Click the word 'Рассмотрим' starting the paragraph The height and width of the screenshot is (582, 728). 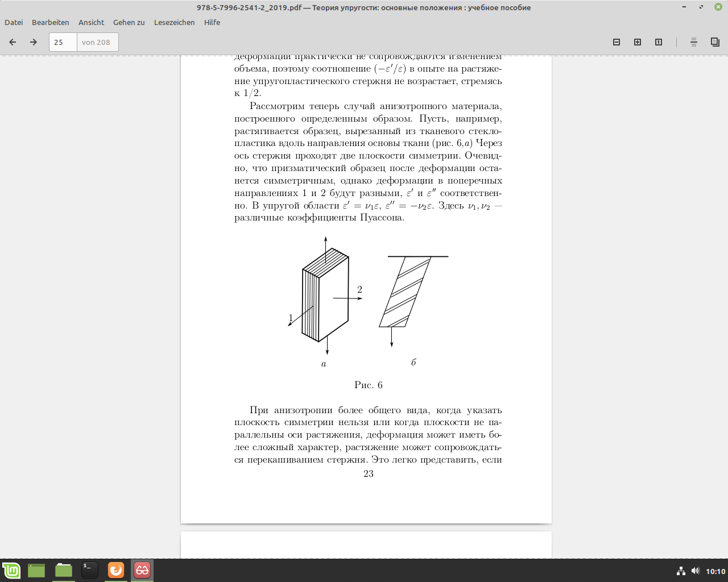[x=277, y=106]
